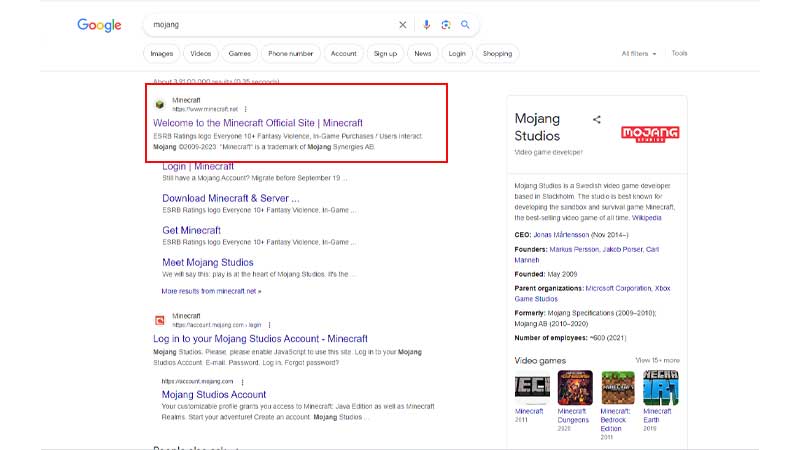The height and width of the screenshot is (450, 800).
Task: Click the Video games section heading
Action: pos(540,361)
